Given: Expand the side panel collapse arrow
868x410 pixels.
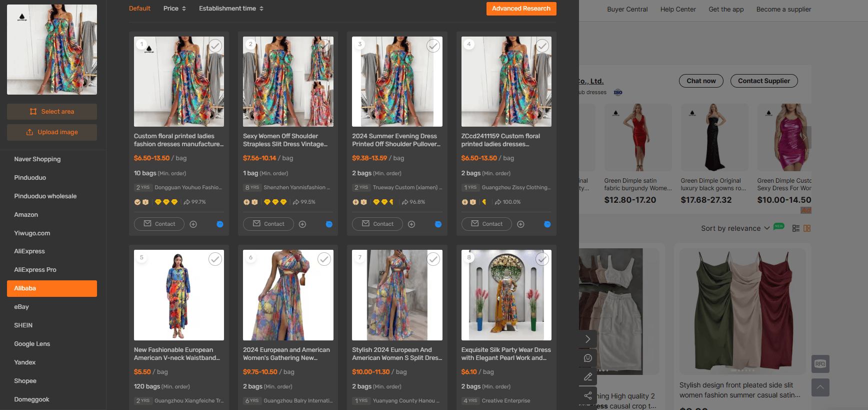Looking at the screenshot, I should (x=588, y=339).
